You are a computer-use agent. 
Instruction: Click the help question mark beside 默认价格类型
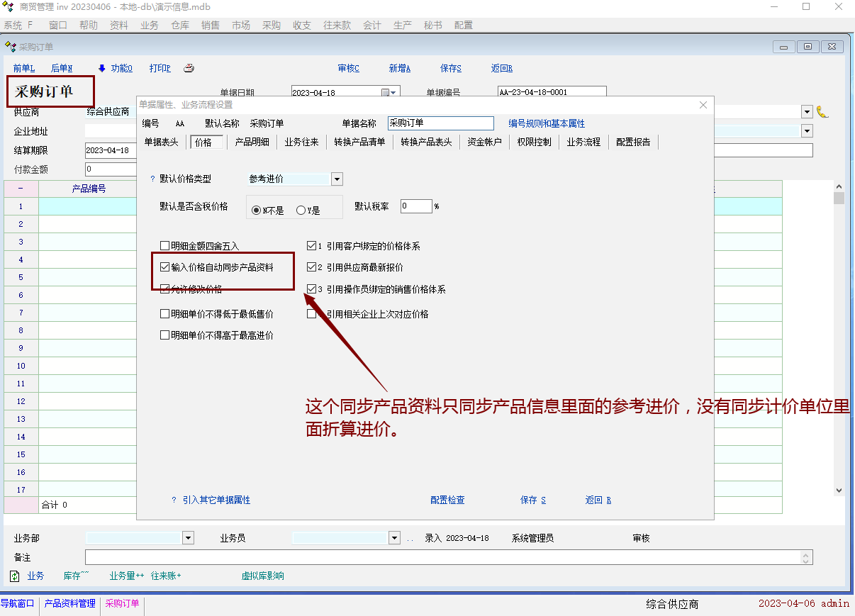[152, 179]
